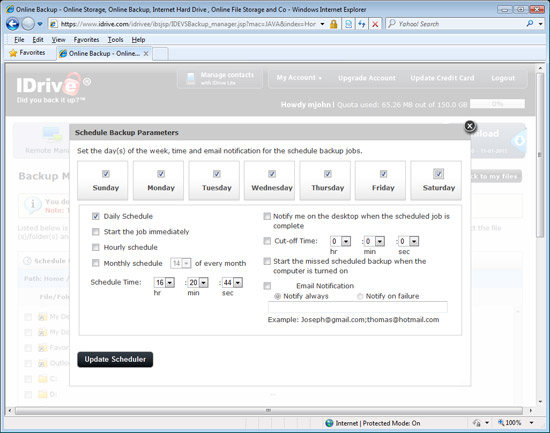The height and width of the screenshot is (433, 550).
Task: Open the Help menu
Action: tap(138, 40)
